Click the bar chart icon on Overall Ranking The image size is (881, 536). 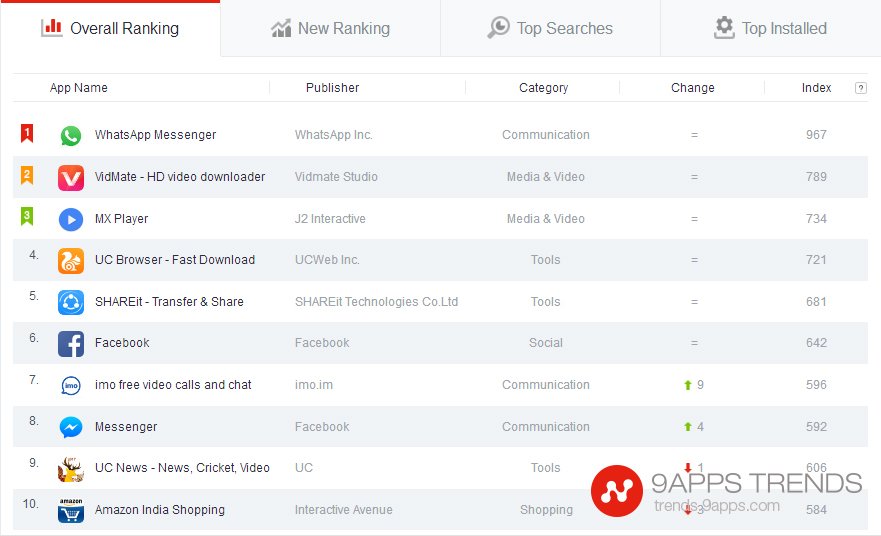52,28
